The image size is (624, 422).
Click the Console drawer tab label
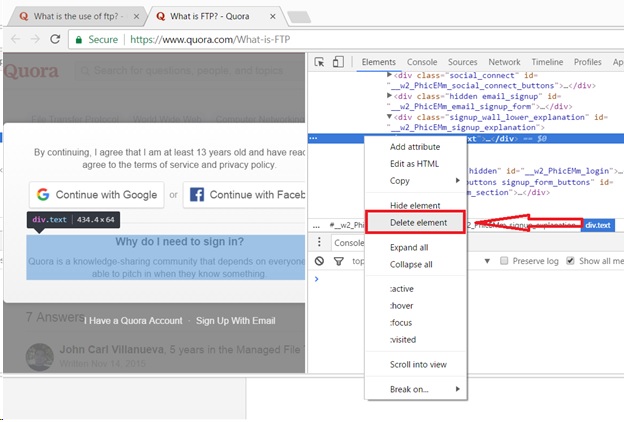point(349,242)
